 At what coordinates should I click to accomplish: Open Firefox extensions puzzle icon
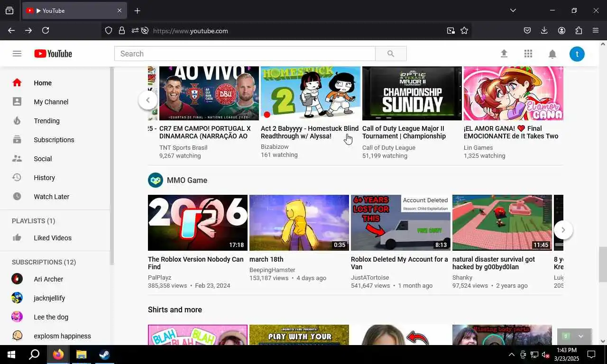(x=579, y=30)
